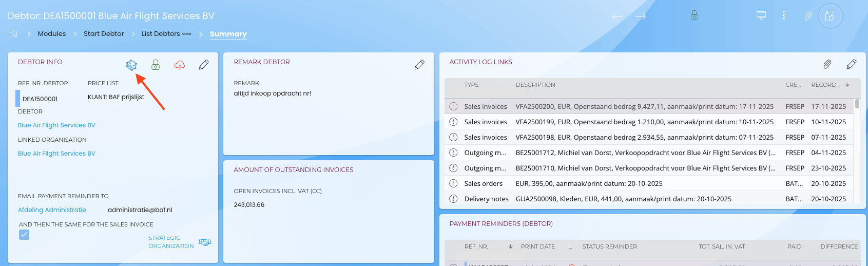Click the red cloud upload icon
The height and width of the screenshot is (266, 868).
coord(180,65)
